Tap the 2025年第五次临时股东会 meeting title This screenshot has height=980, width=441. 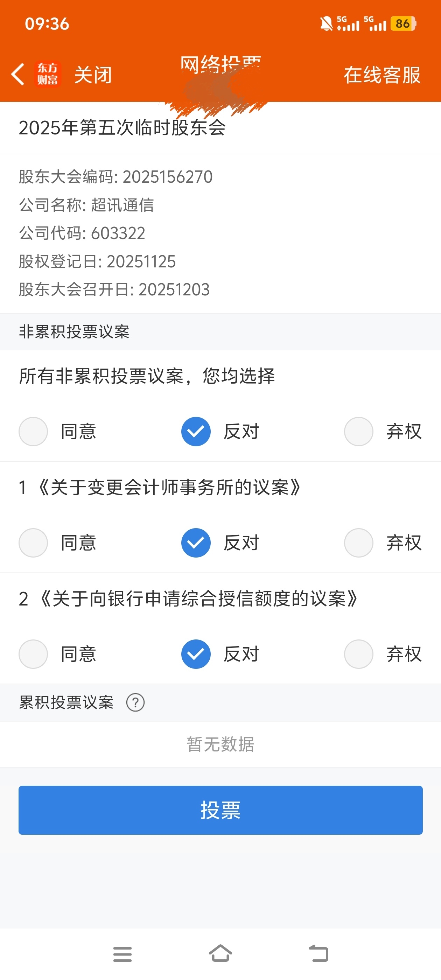point(122,128)
